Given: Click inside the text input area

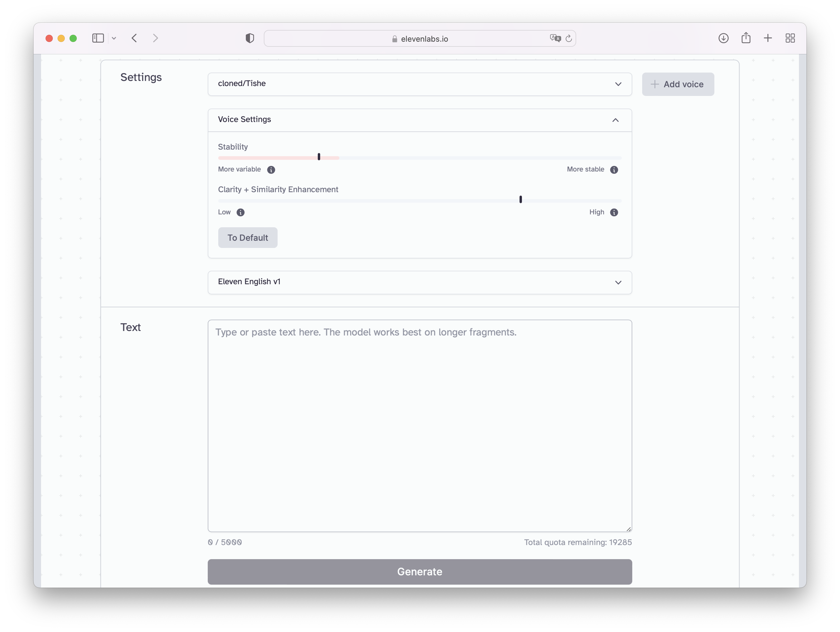Looking at the screenshot, I should pos(420,426).
